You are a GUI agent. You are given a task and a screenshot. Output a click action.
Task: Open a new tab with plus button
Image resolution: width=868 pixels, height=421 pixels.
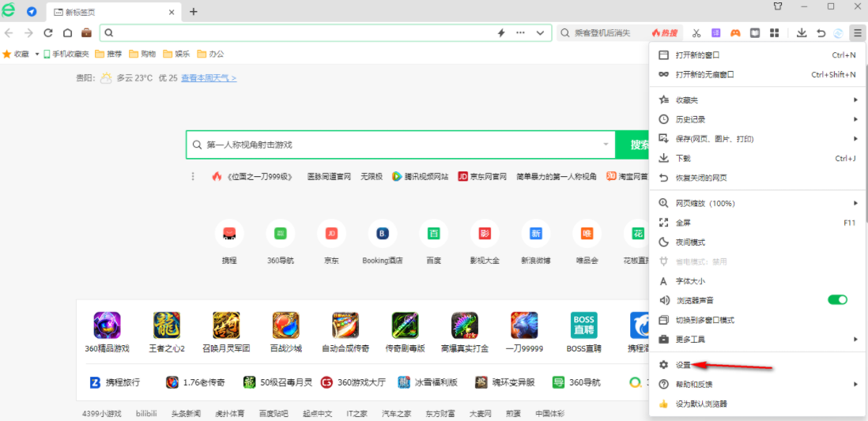pos(193,12)
